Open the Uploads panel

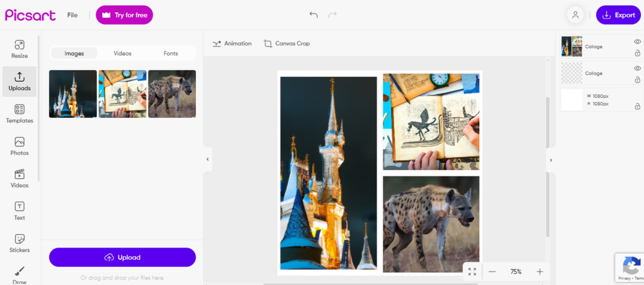point(19,81)
